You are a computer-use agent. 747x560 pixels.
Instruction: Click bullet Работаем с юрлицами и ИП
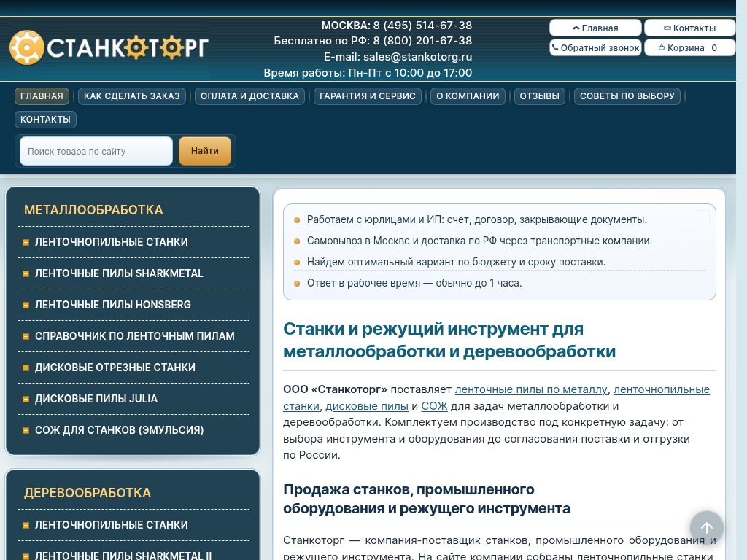[x=477, y=219]
